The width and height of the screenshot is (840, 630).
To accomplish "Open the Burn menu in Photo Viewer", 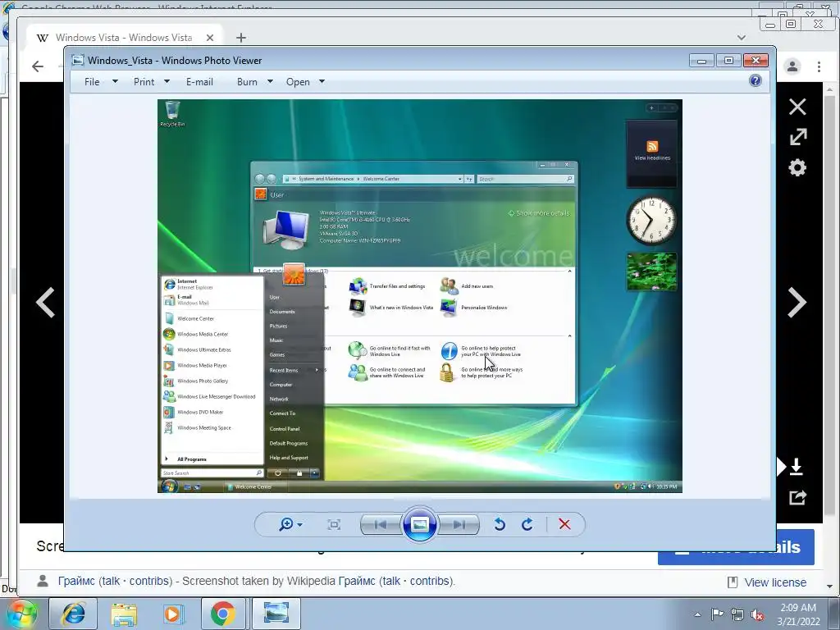I will pos(247,82).
